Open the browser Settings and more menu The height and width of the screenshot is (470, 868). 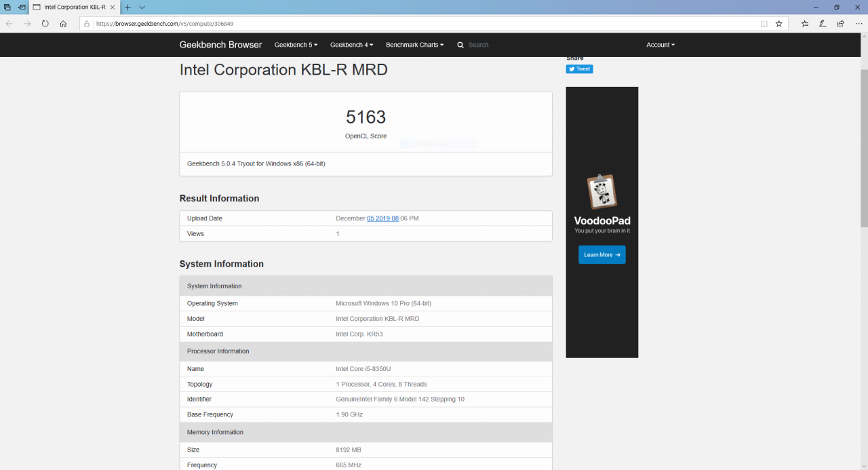click(859, 23)
